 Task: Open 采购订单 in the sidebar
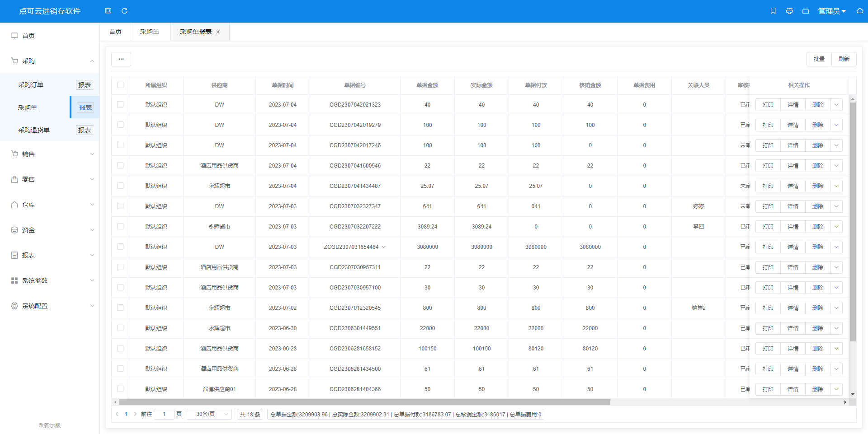pos(31,85)
